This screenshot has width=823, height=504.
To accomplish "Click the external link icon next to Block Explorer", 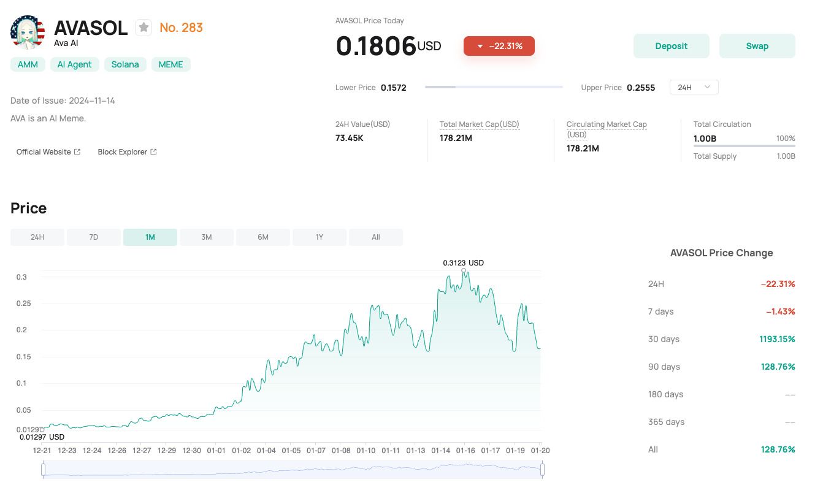I will click(x=153, y=152).
